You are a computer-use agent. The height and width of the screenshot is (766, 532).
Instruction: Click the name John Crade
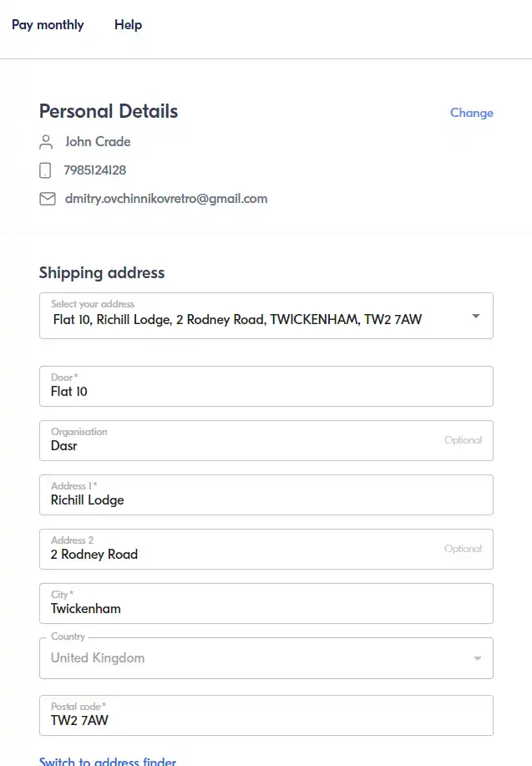pos(98,142)
